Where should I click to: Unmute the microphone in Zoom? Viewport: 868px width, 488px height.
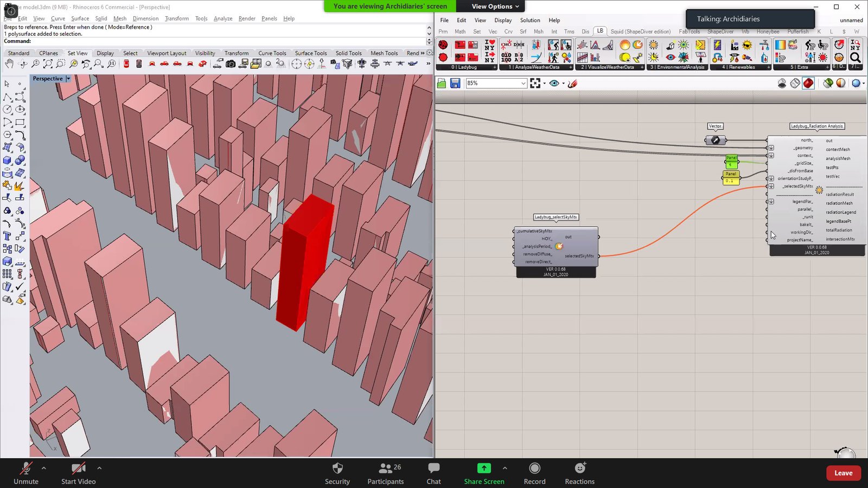[25, 473]
